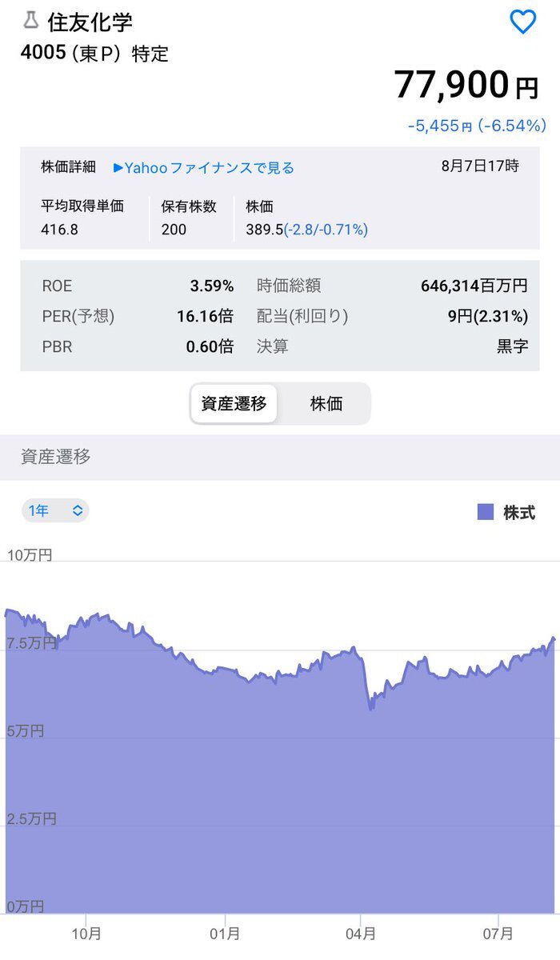Click the flask icon beside 住友化学
This screenshot has width=560, height=960.
click(x=31, y=21)
